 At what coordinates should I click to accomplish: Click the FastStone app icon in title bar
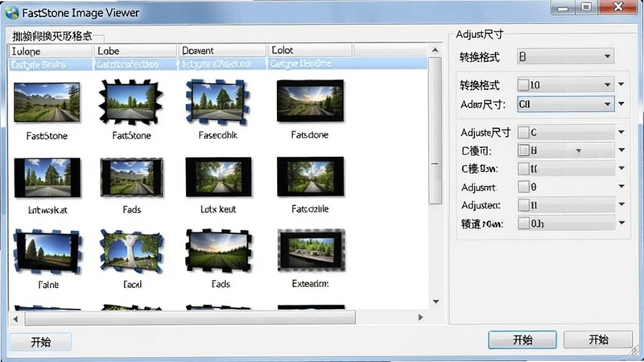pyautogui.click(x=12, y=13)
